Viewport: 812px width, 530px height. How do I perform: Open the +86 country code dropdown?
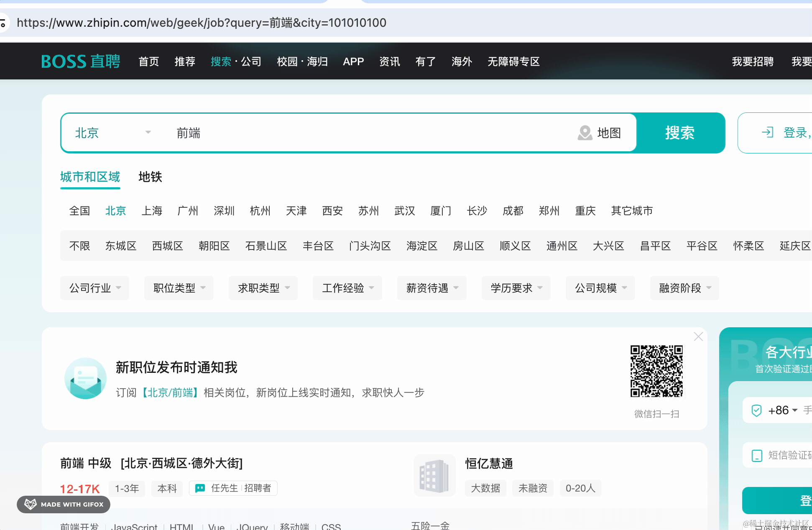783,410
